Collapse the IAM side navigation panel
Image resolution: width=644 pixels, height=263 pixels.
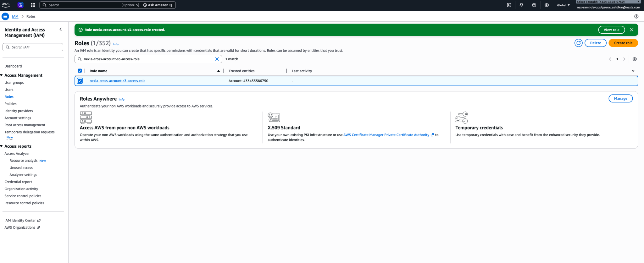[x=61, y=29]
